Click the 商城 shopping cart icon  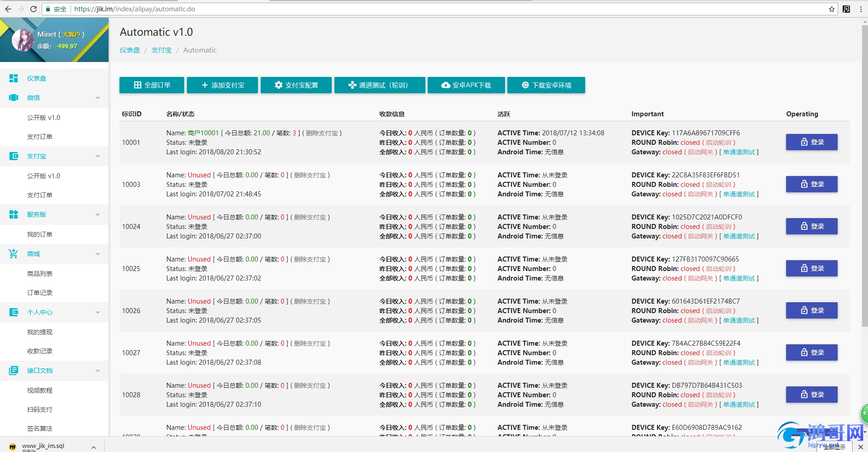tap(14, 254)
